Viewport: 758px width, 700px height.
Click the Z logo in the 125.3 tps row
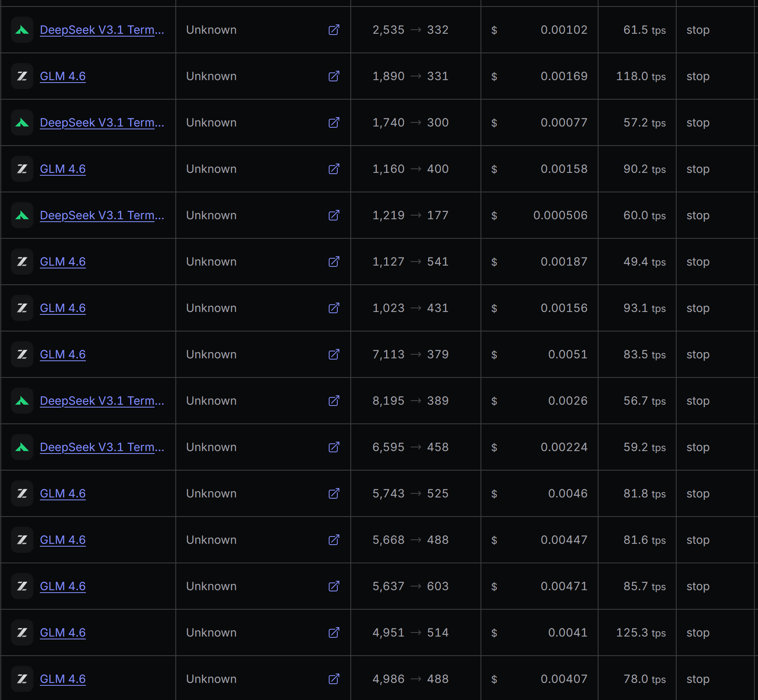point(22,633)
